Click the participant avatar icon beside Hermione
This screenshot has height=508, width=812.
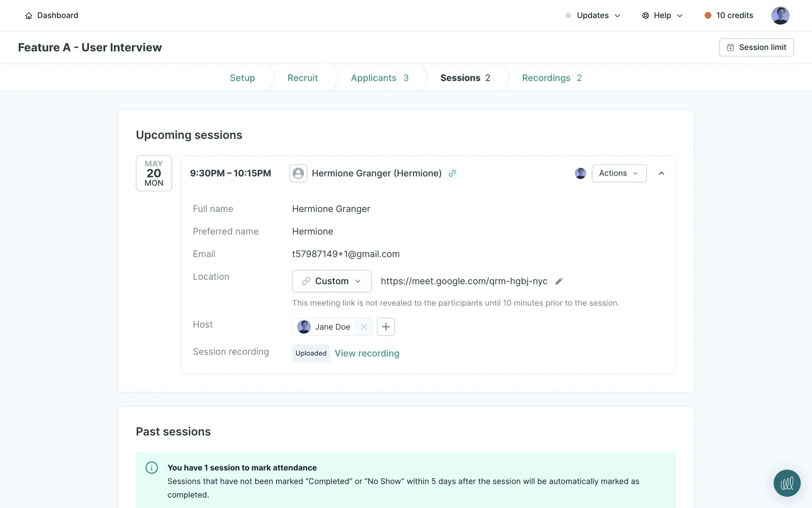pos(298,173)
